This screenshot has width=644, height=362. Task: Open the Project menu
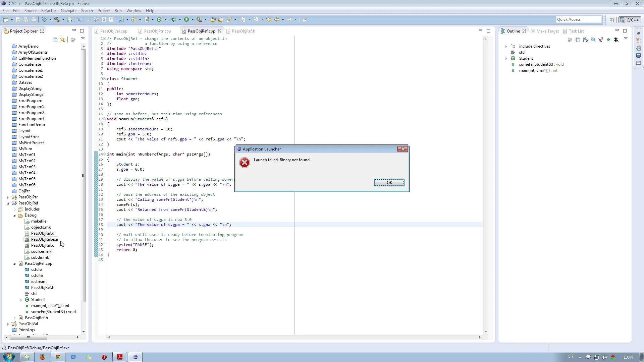(x=104, y=11)
